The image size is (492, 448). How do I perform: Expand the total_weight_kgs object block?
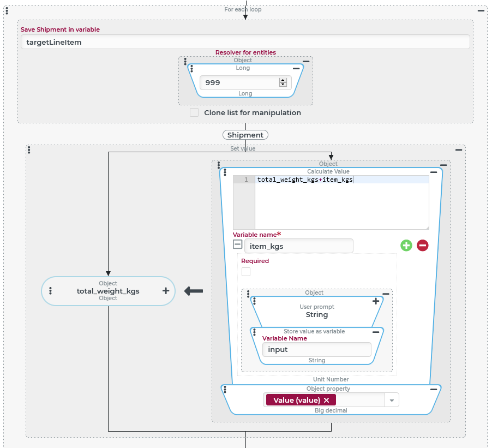coord(166,291)
